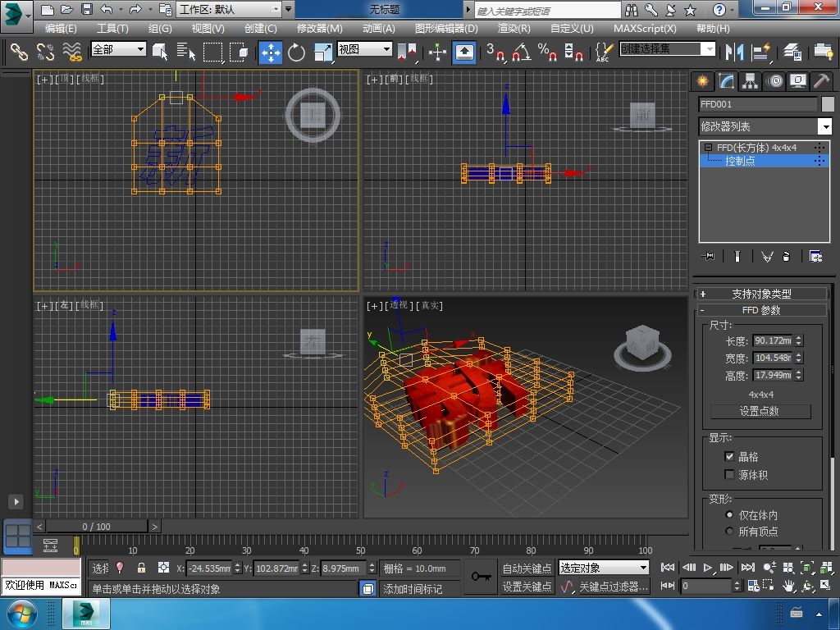Click the object color swatch beside FFD001
The width and height of the screenshot is (840, 630).
coord(828,104)
